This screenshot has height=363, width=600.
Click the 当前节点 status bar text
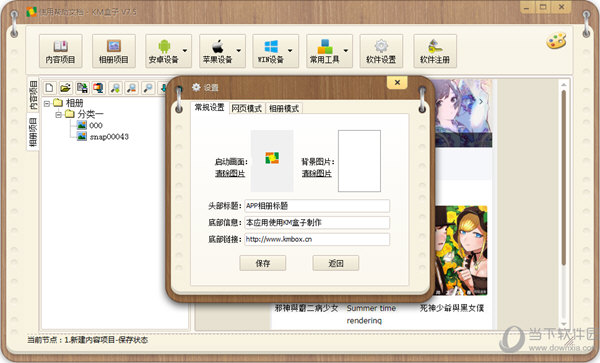88,340
